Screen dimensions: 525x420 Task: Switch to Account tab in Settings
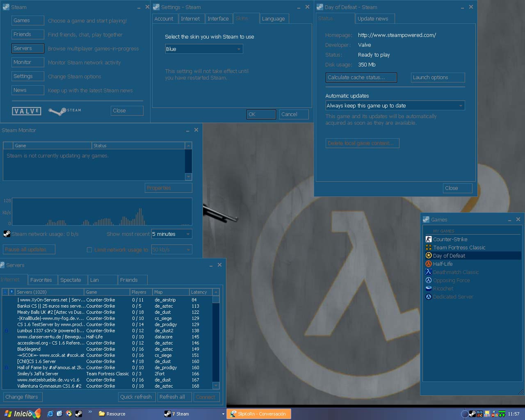[x=164, y=19]
